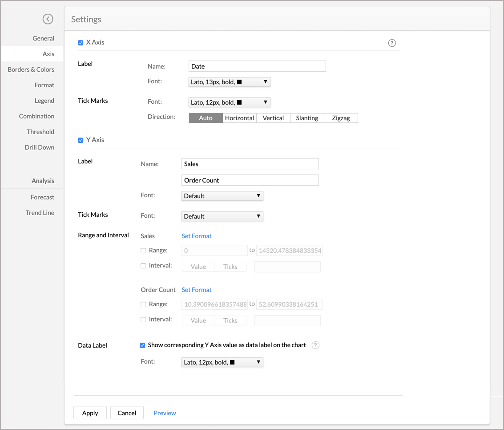Switch to the Borders & Colors section
Screen dimensions: 504x430
click(31, 69)
